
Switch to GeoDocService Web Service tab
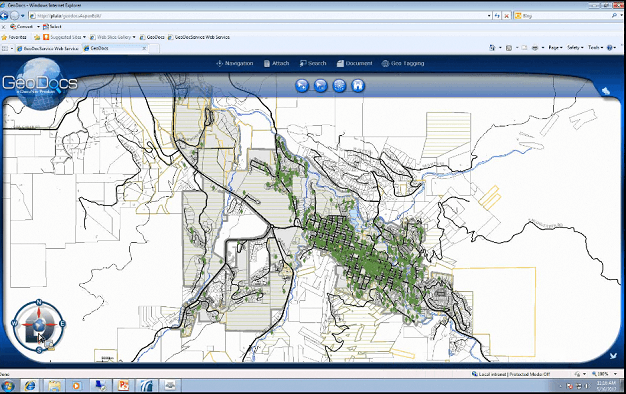[x=47, y=48]
